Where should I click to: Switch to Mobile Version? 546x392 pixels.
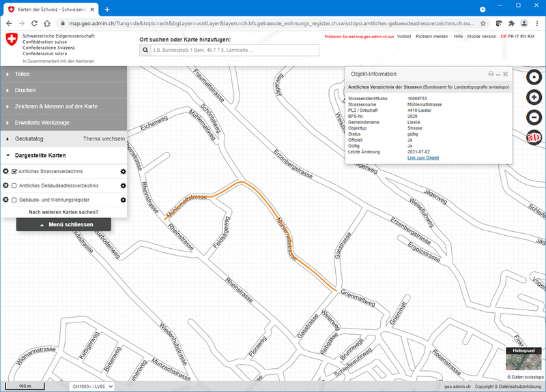pyautogui.click(x=482, y=37)
